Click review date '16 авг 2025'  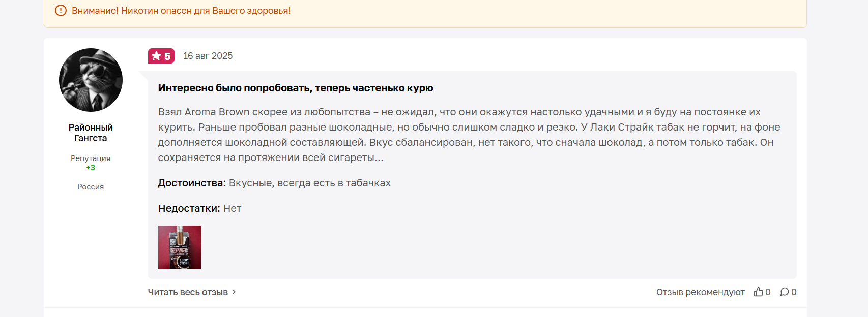coord(208,56)
